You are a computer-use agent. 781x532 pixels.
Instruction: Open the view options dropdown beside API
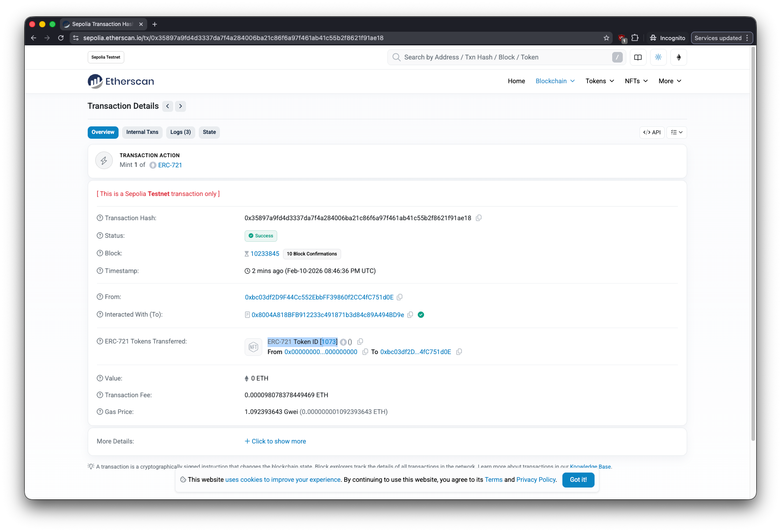[x=677, y=132]
